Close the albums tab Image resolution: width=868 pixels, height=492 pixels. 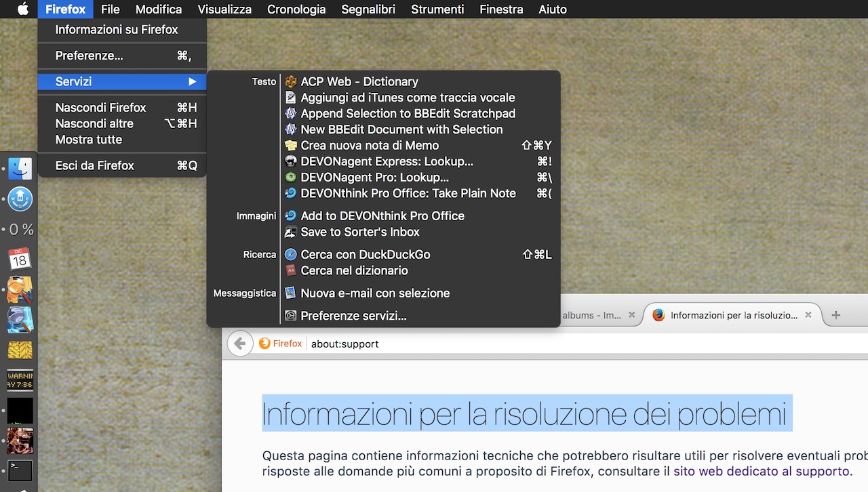tap(631, 315)
